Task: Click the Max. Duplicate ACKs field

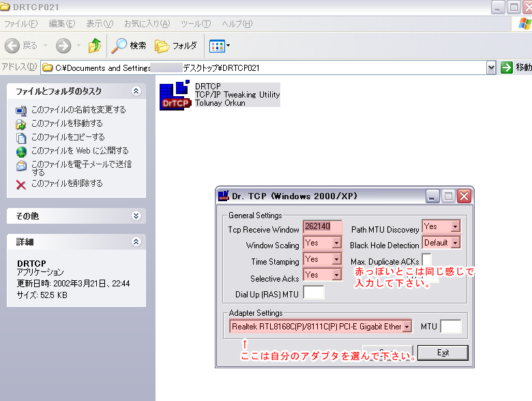Action: (x=426, y=261)
